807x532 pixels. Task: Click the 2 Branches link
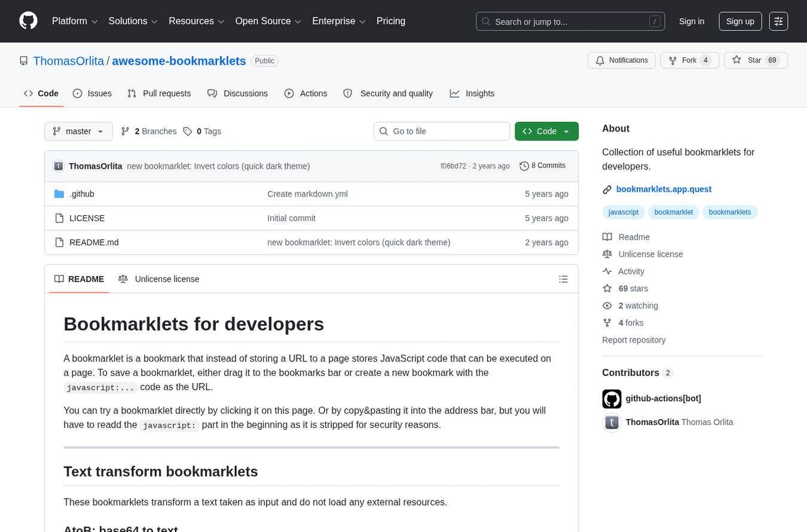pyautogui.click(x=149, y=132)
